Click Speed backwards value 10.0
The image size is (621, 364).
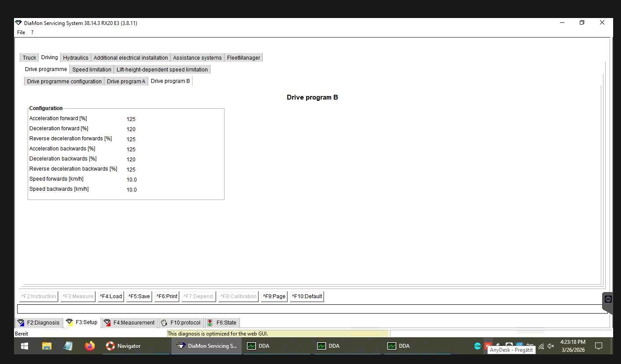point(132,190)
